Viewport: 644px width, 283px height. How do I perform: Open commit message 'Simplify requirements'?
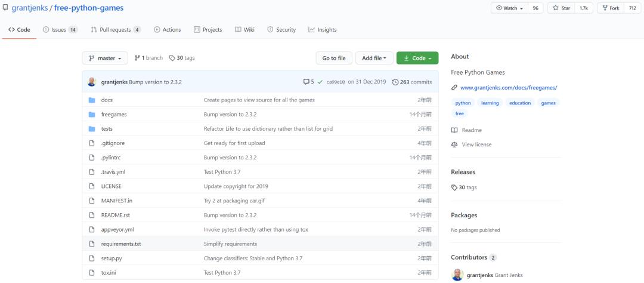(230, 244)
